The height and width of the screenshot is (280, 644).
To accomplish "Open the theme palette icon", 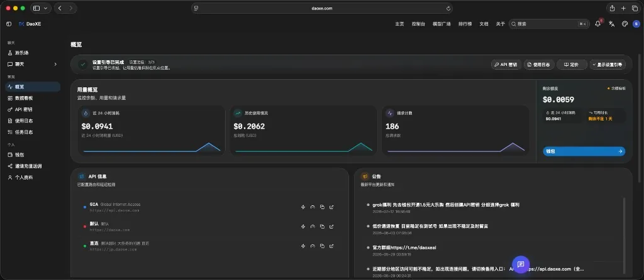I will [x=625, y=24].
